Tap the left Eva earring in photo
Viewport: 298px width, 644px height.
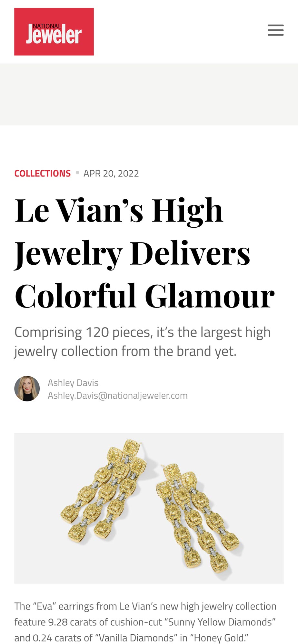point(104,493)
